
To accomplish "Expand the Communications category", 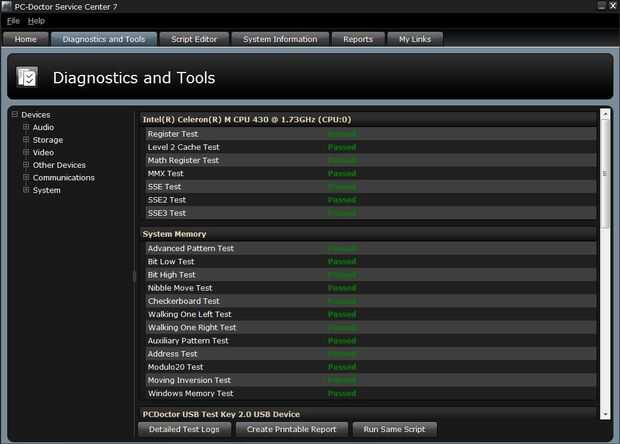I will pyautogui.click(x=26, y=178).
